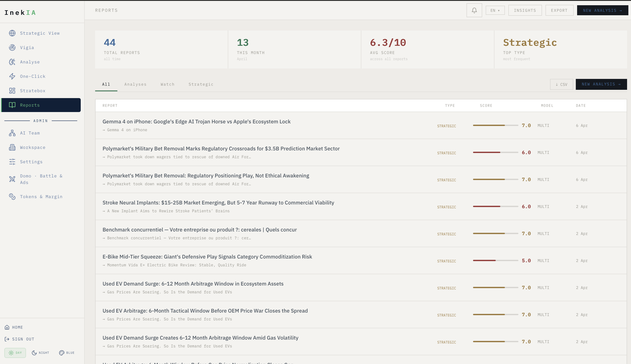
Task: Open Stratebox grid icon
Action: click(12, 91)
